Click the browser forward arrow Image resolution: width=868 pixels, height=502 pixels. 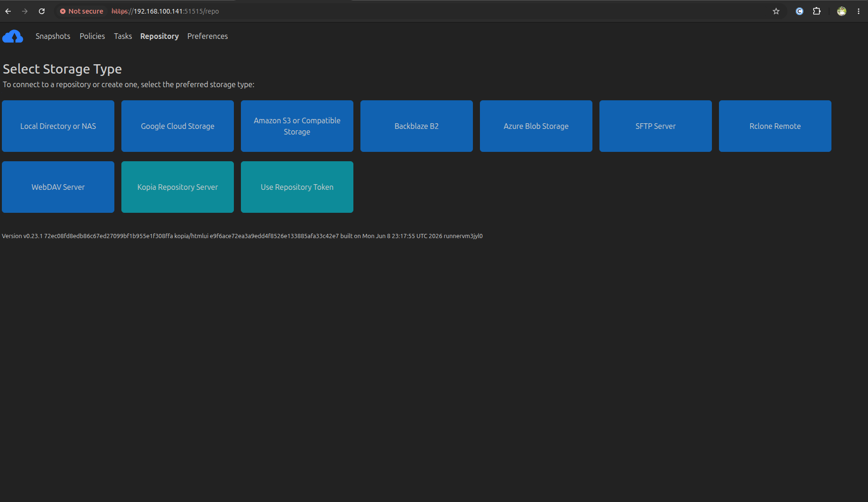pos(25,11)
